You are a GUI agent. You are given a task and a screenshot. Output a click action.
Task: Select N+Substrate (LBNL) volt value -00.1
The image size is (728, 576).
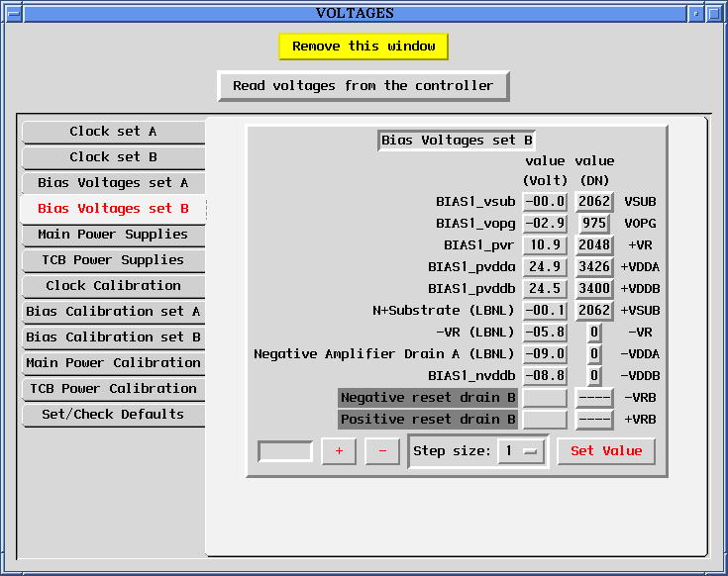(545, 311)
